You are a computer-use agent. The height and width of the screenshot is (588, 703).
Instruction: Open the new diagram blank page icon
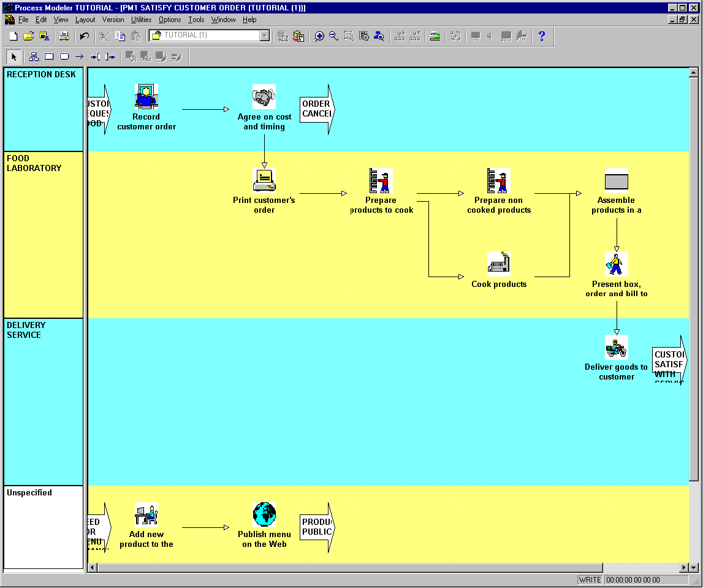(13, 36)
